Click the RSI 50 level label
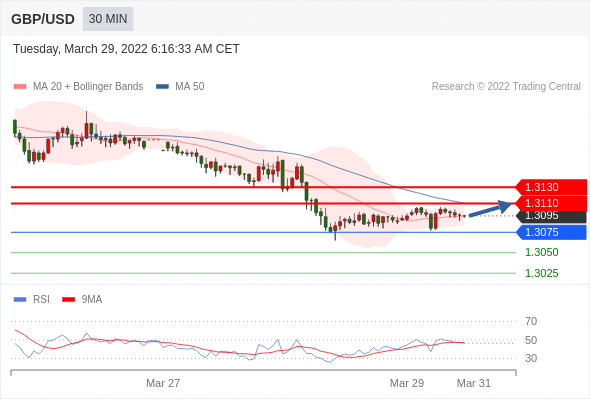 [x=531, y=340]
